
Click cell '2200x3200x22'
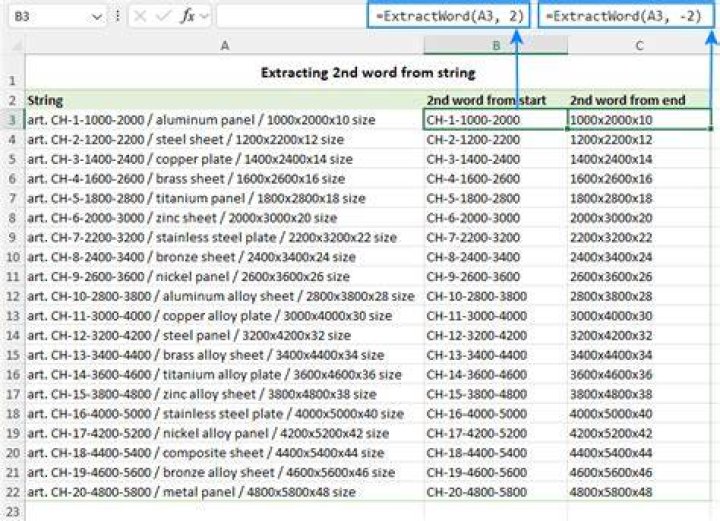[x=639, y=238]
